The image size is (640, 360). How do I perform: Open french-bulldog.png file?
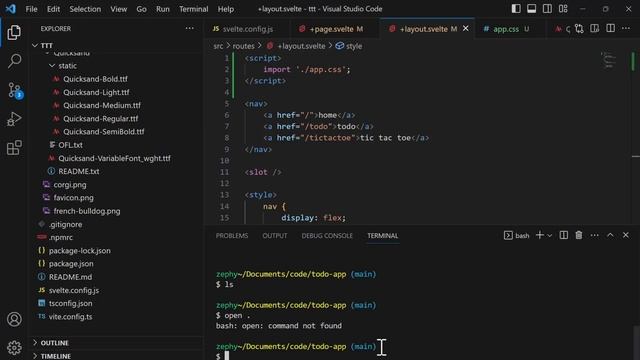click(x=87, y=211)
